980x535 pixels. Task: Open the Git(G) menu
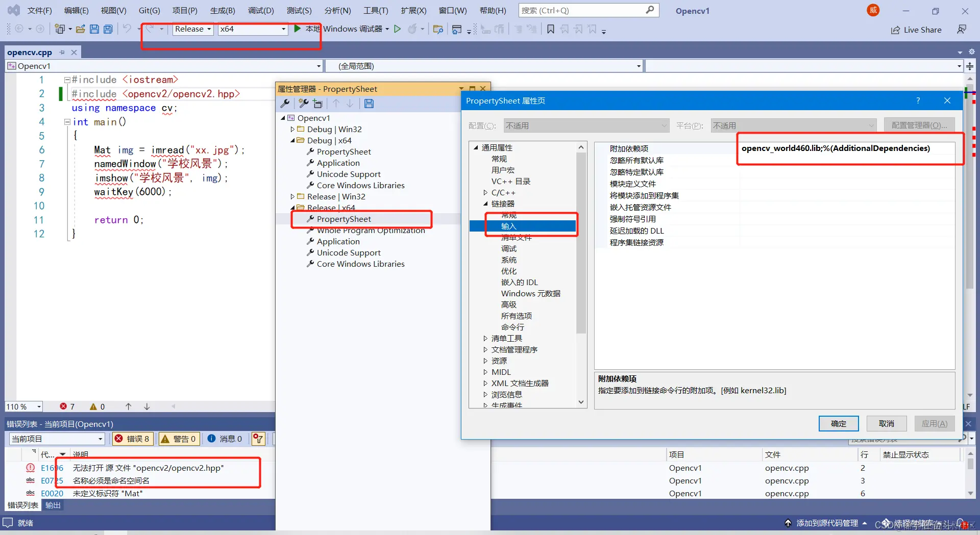(x=150, y=10)
